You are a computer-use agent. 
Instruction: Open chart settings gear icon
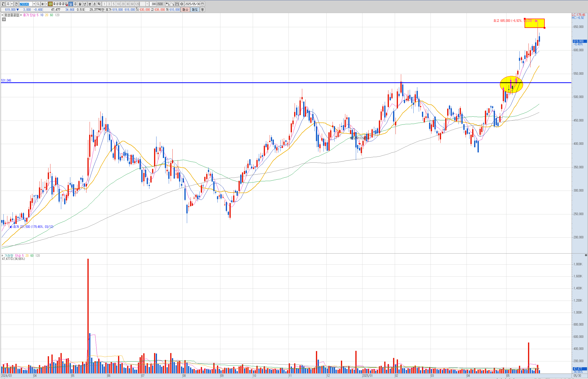(181, 4)
